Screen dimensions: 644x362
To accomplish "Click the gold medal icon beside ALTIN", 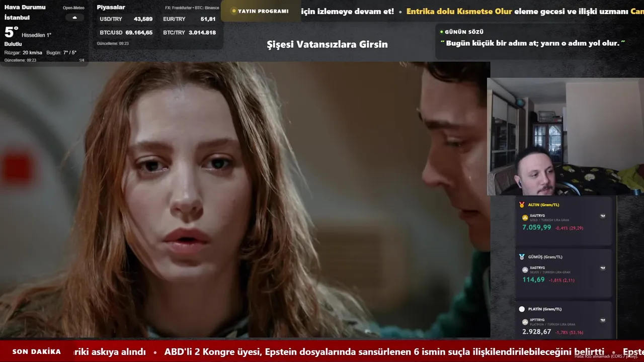I will [522, 205].
